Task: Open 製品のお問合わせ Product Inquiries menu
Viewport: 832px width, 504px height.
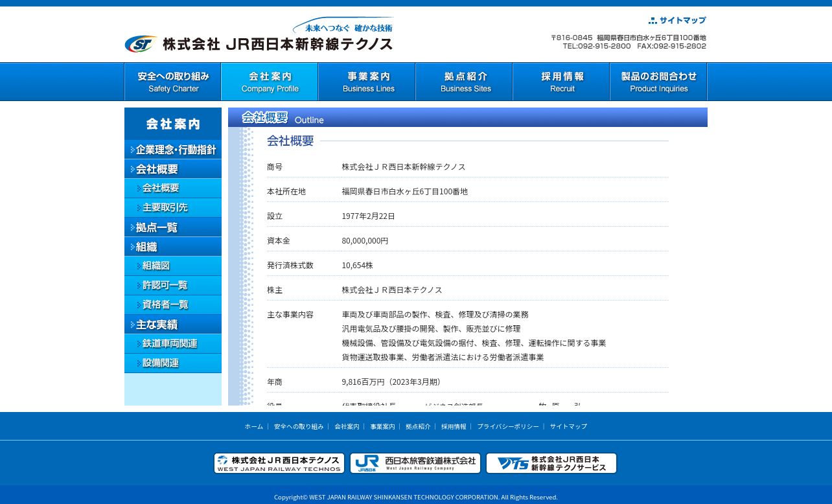Action: [658, 82]
